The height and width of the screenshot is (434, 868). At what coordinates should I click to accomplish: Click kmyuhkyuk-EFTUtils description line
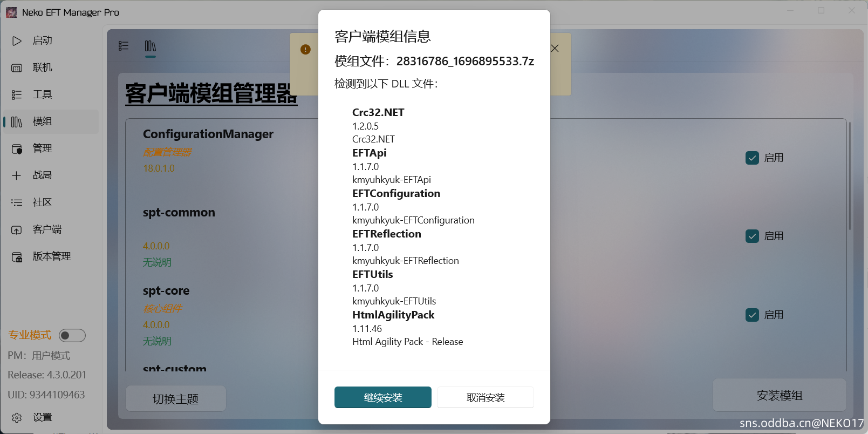[x=394, y=301]
